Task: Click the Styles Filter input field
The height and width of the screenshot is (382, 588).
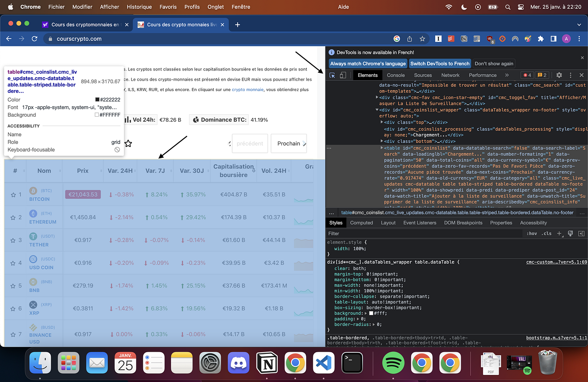Action: coord(424,233)
